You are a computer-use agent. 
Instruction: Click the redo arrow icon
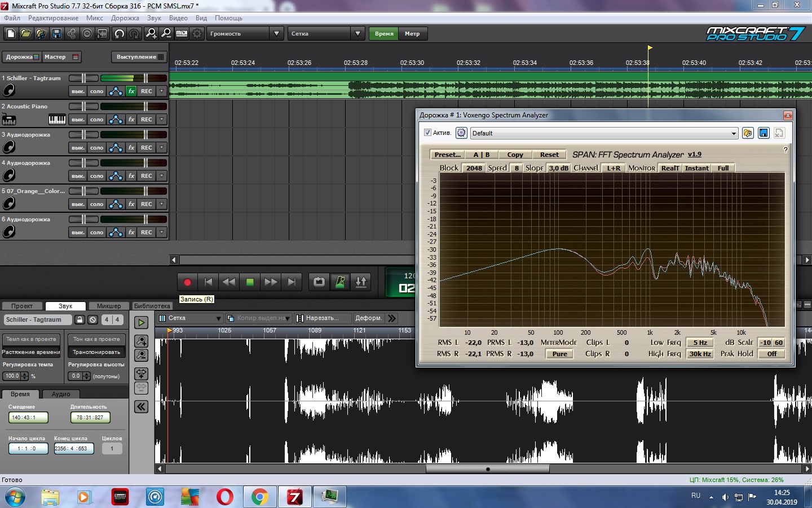[x=134, y=34]
